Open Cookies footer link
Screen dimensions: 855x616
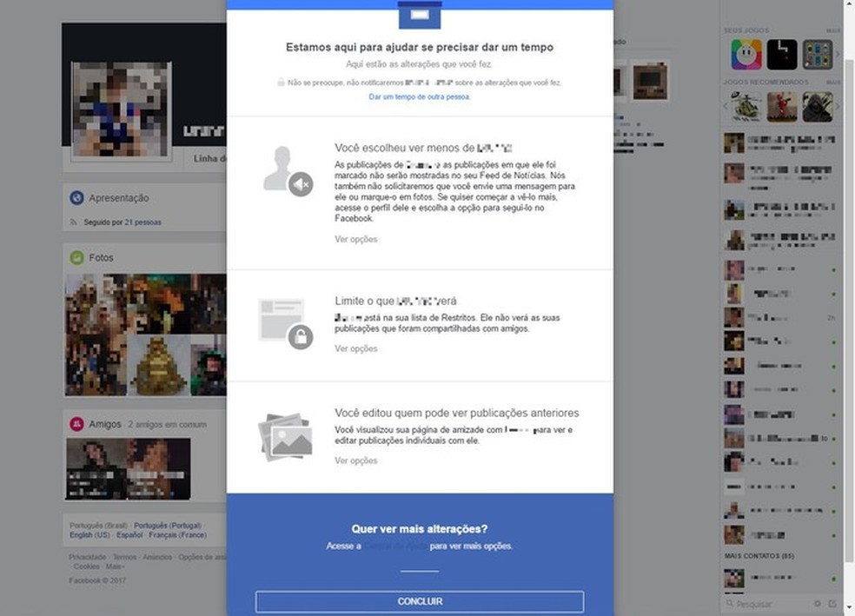pyautogui.click(x=86, y=567)
